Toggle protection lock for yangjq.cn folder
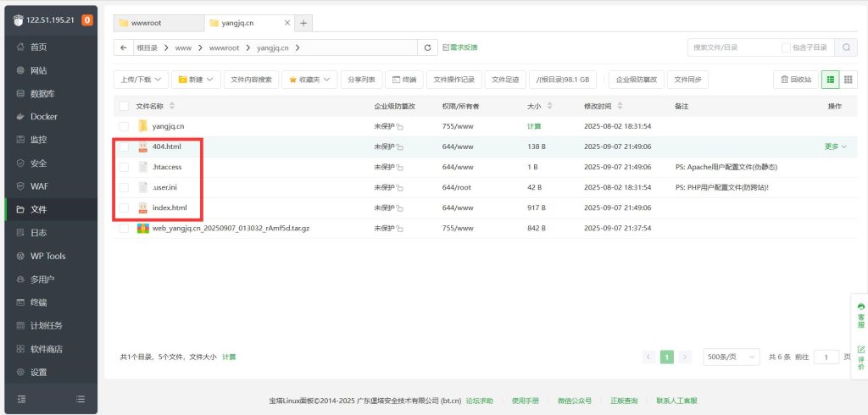The height and width of the screenshot is (415, 868). coord(400,127)
